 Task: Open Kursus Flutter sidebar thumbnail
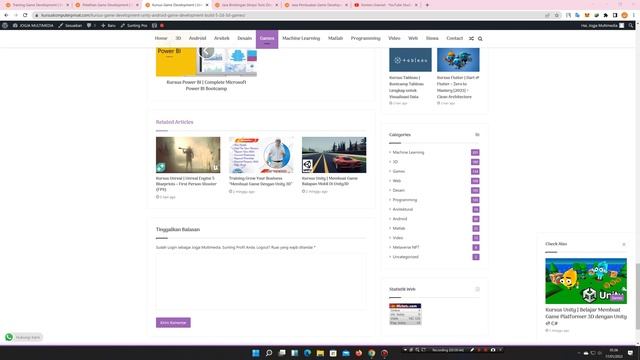coord(458,60)
